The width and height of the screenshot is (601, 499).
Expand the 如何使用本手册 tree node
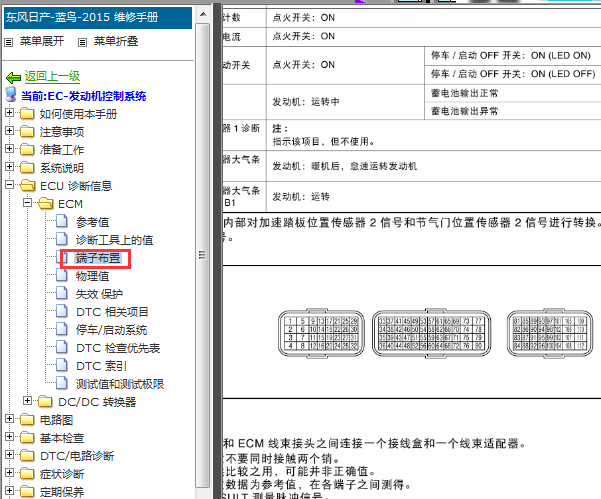click(10, 113)
